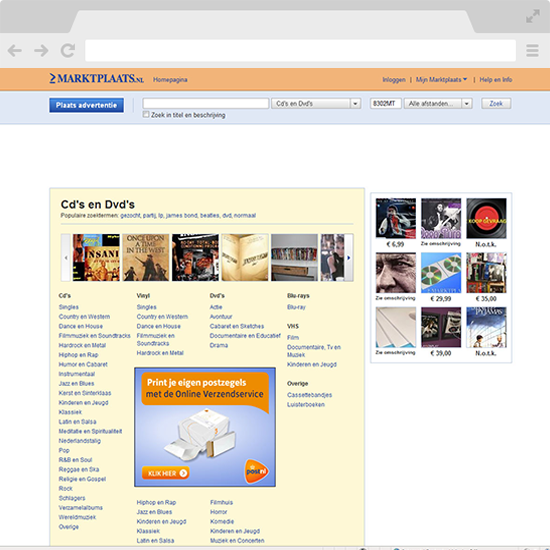Open the Once Upon a Time in the West thumbnail

pyautogui.click(x=146, y=257)
